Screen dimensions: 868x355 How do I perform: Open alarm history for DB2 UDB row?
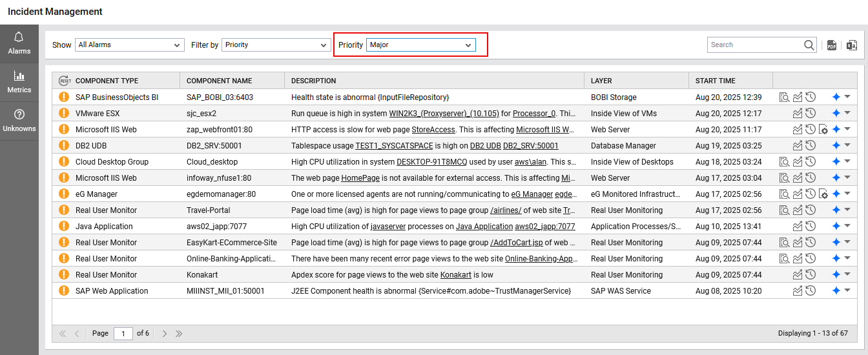click(x=811, y=146)
